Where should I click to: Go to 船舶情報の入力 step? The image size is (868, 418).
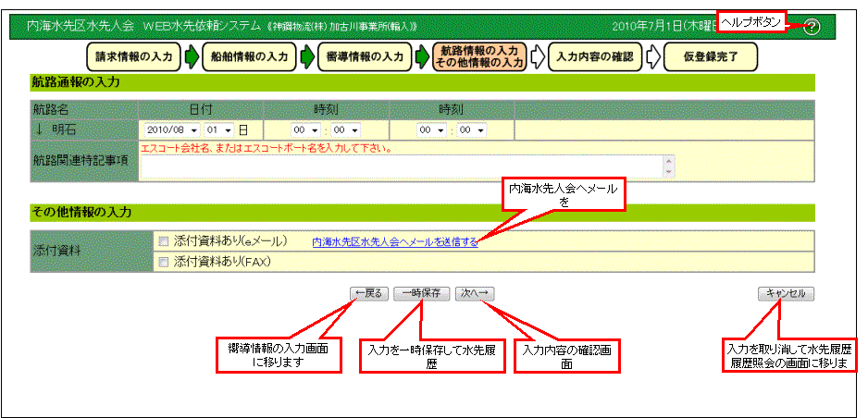pos(249,57)
